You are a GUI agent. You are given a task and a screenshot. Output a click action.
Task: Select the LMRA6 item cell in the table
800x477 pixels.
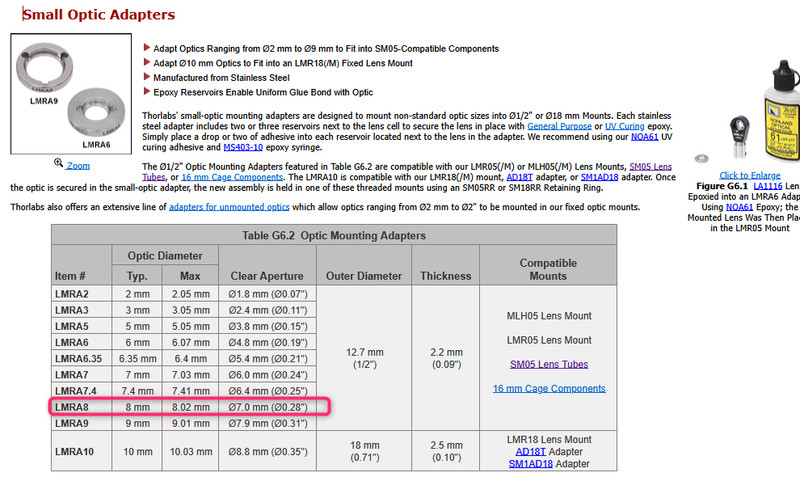pos(82,342)
